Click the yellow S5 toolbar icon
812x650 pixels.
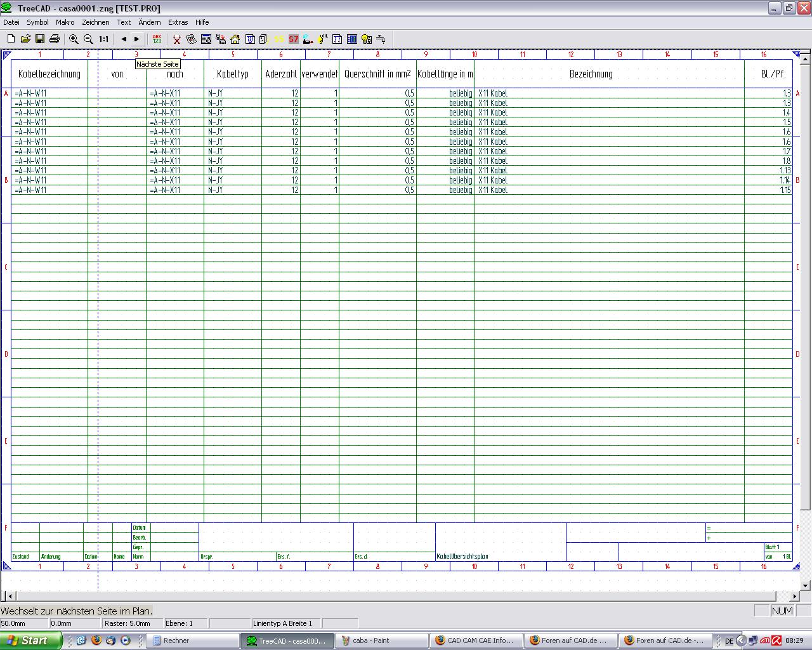click(279, 39)
